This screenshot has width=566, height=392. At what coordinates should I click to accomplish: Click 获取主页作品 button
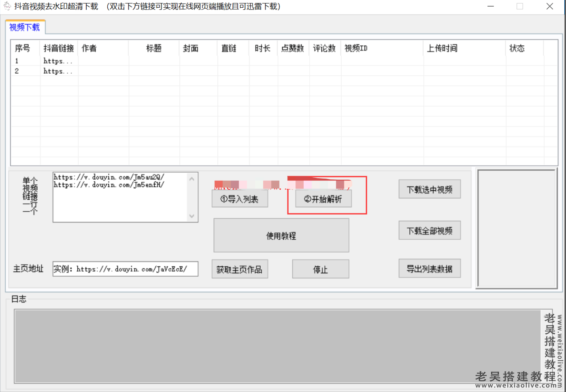[240, 269]
